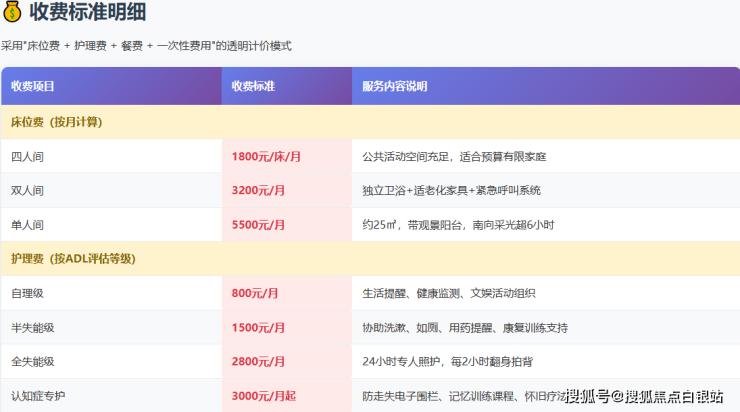740x412 pixels.
Task: Select the 自理级 care level label
Action: pyautogui.click(x=27, y=294)
